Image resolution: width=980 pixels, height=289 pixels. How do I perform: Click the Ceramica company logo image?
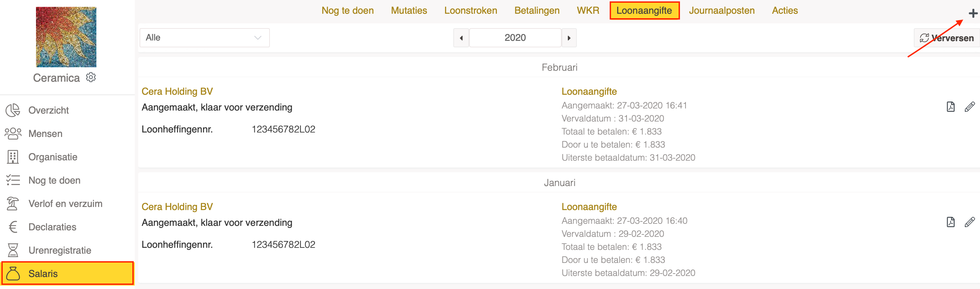[66, 37]
